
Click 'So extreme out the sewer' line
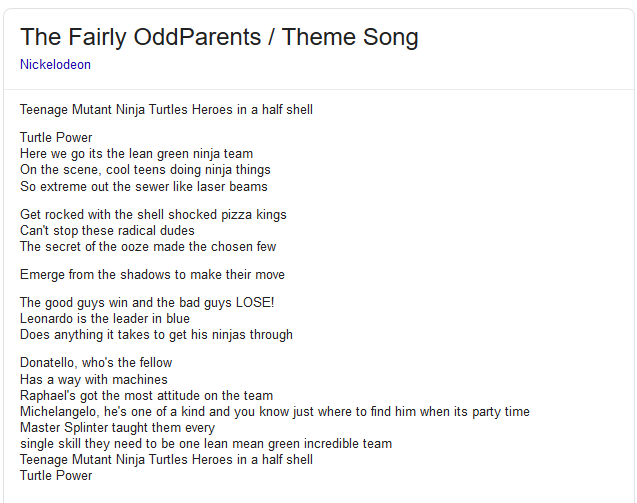coord(144,186)
